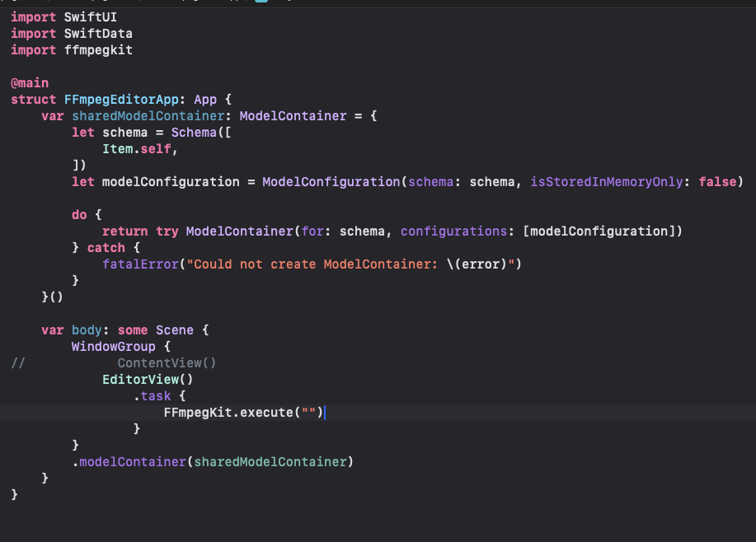
Task: Click the do keyword
Action: point(79,215)
